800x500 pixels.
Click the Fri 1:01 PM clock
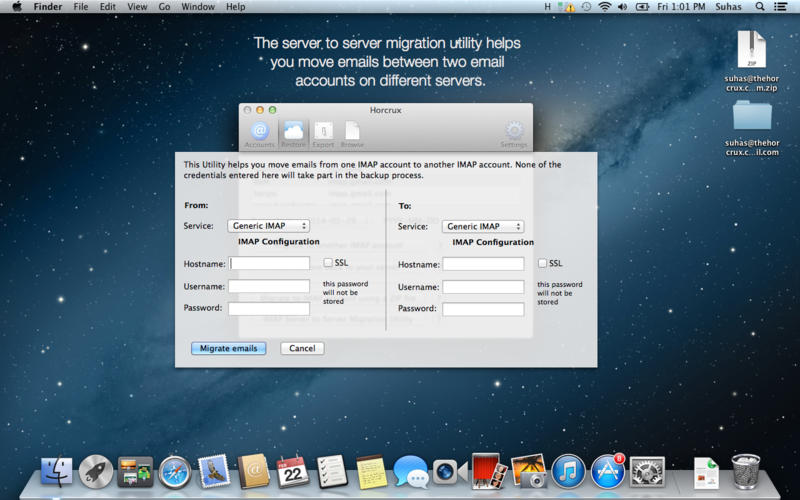[x=681, y=7]
